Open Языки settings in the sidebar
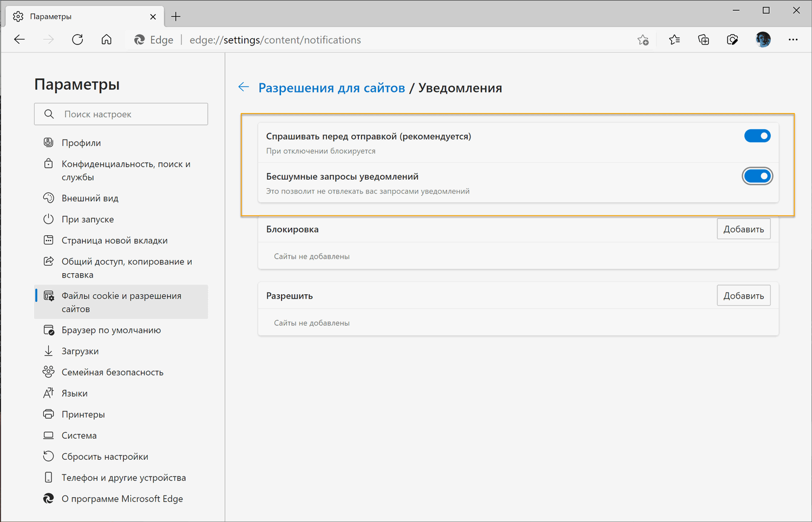812x522 pixels. click(75, 393)
